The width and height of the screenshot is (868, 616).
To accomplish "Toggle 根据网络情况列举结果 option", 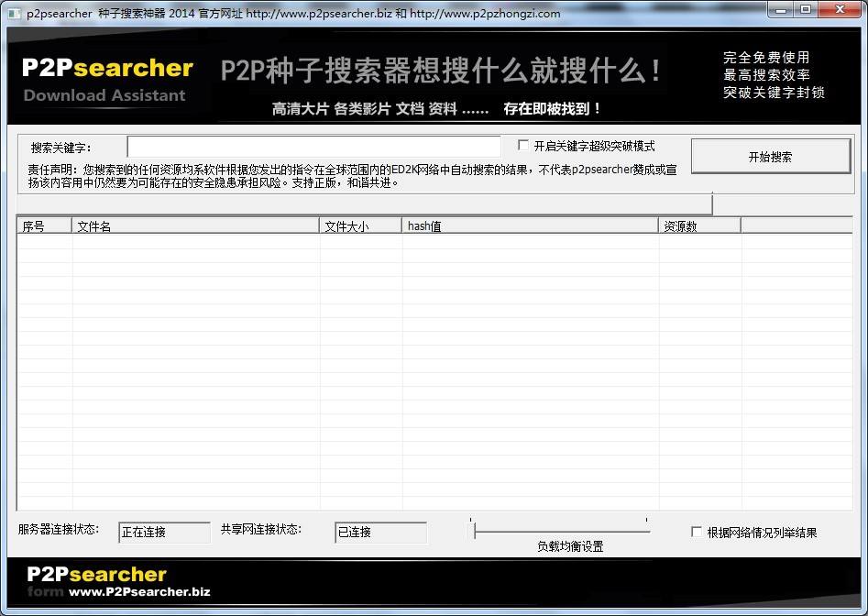I will point(696,532).
